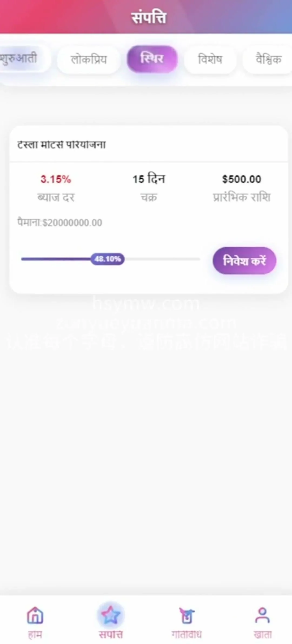The image size is (292, 644).
Task: Open the खाता person icon
Action: (x=262, y=615)
